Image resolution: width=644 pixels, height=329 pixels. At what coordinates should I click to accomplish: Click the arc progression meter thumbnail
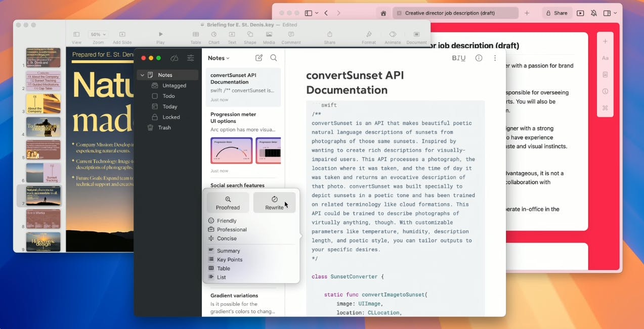(x=231, y=150)
